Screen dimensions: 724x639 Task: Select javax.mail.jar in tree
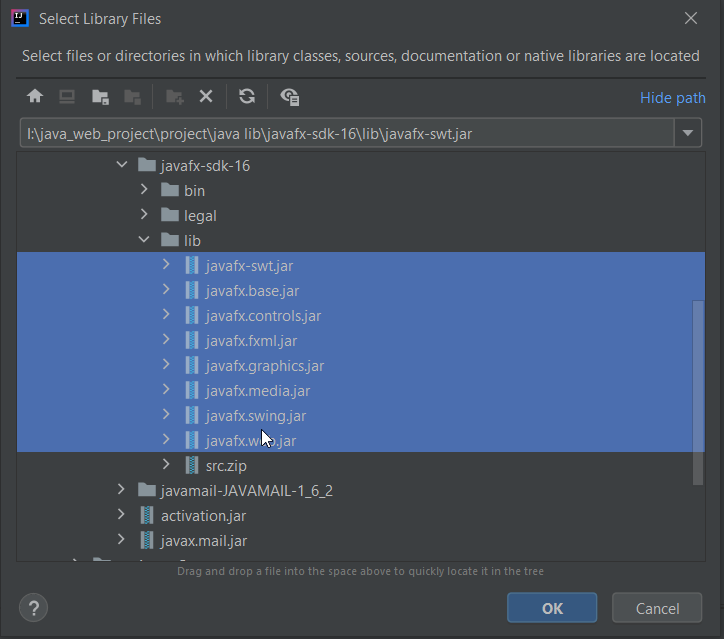click(204, 540)
